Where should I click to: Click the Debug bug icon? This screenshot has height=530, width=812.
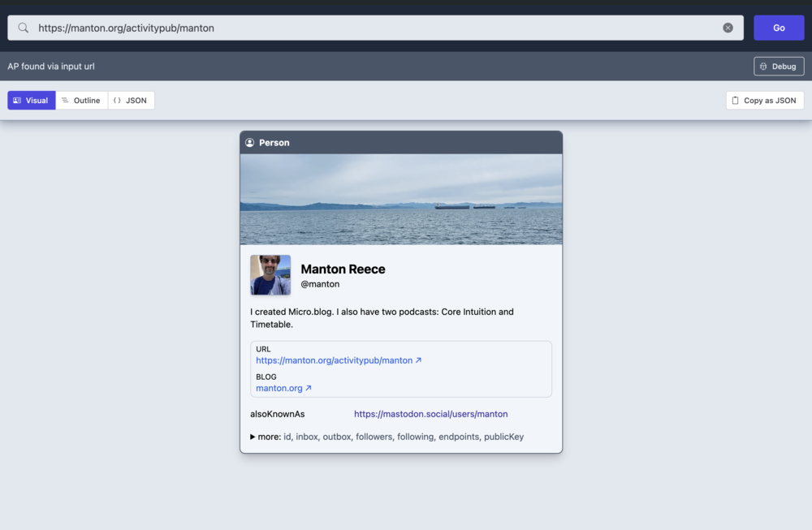click(763, 67)
